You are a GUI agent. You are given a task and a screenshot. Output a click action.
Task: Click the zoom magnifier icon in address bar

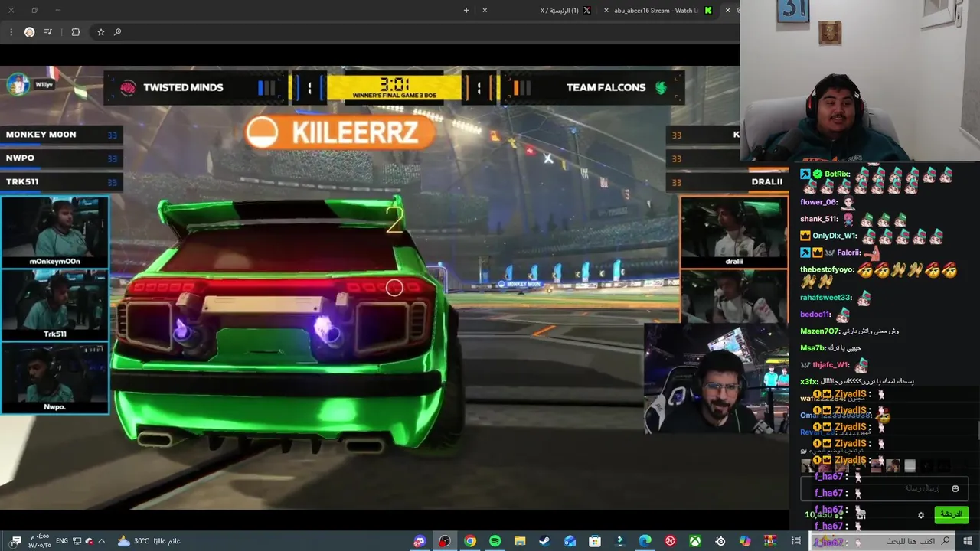tap(117, 32)
